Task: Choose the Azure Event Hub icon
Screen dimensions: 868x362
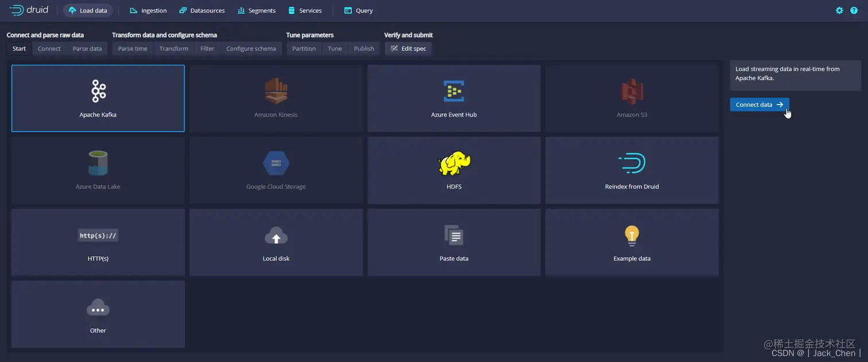Action: pyautogui.click(x=454, y=91)
